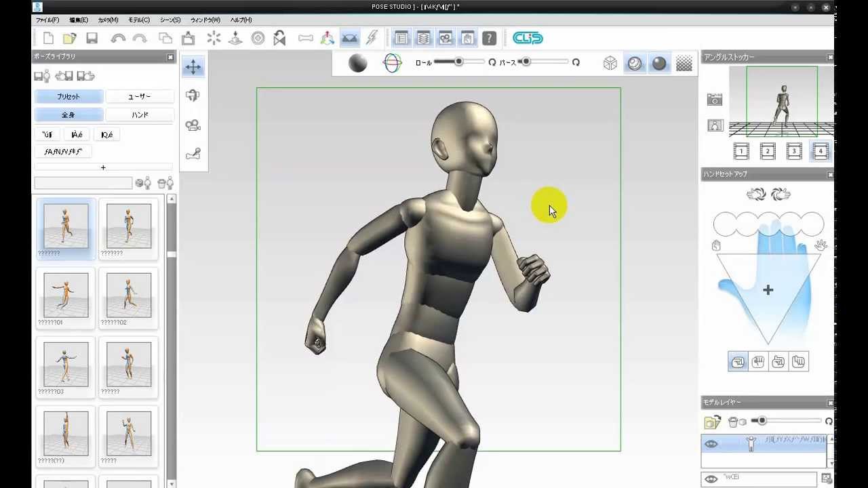Click the radiating dashes icon in the toolbar
Viewport: 868px width, 488px height.
click(214, 39)
